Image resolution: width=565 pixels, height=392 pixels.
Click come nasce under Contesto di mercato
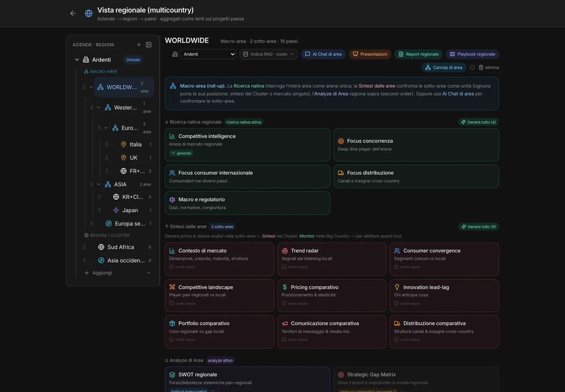(182, 267)
